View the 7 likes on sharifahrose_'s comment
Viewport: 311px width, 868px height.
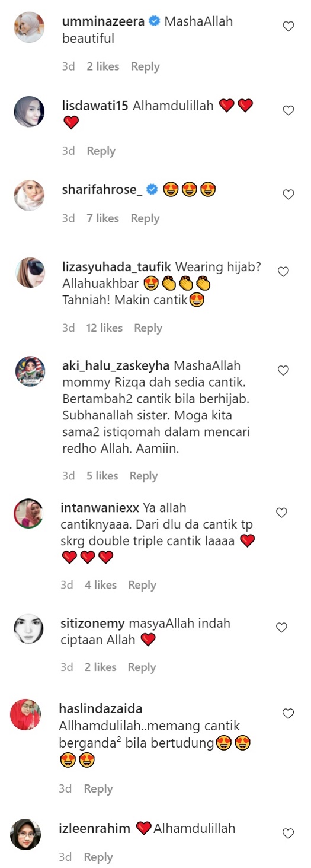(103, 218)
